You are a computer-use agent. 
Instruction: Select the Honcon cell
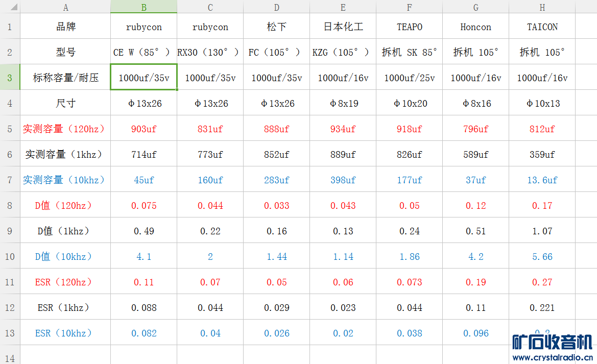point(475,26)
